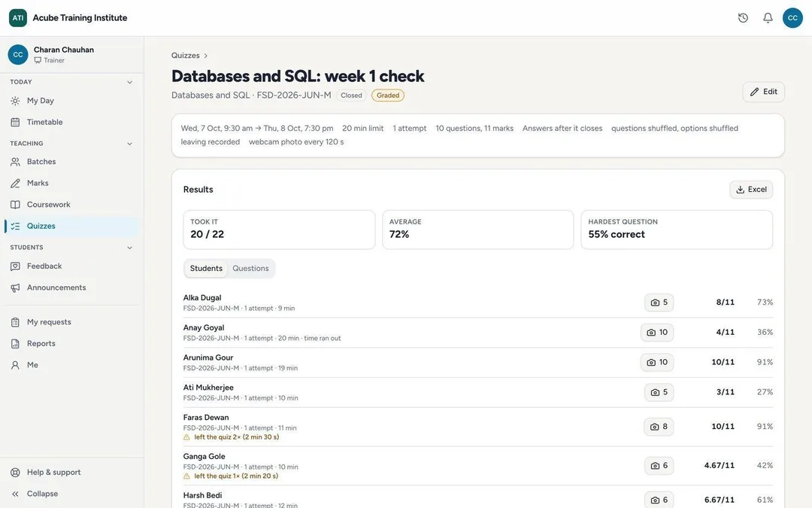Collapse the TODAY sidebar section

129,82
